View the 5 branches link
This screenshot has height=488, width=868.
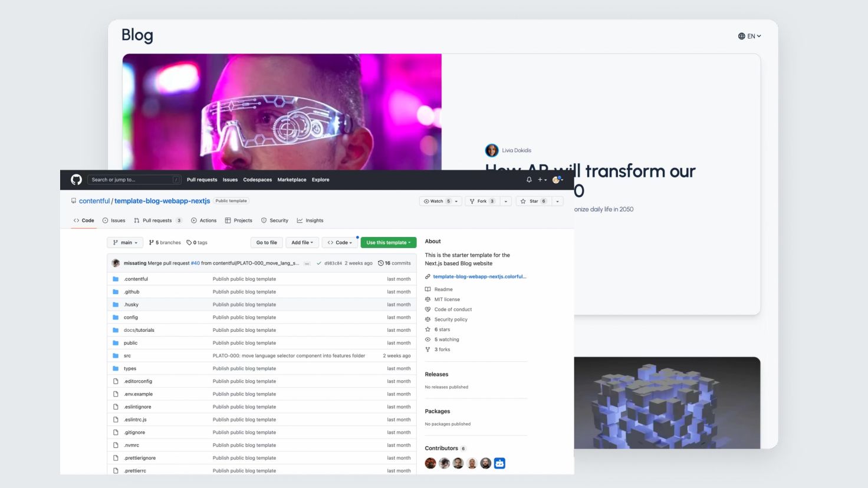tap(165, 242)
